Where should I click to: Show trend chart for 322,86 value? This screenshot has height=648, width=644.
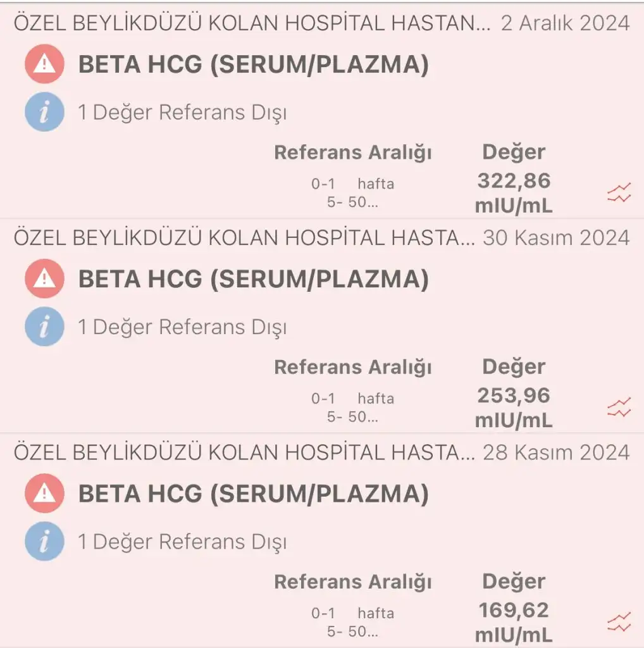click(x=619, y=192)
